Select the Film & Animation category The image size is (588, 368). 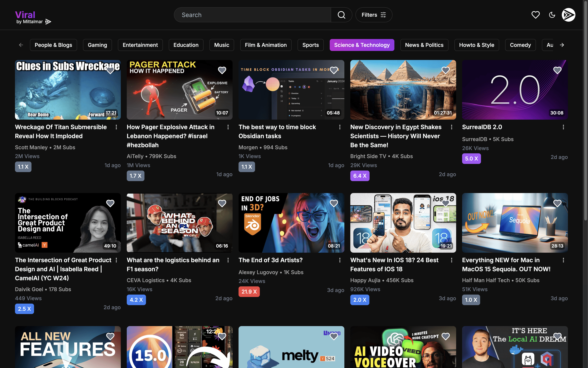point(266,45)
